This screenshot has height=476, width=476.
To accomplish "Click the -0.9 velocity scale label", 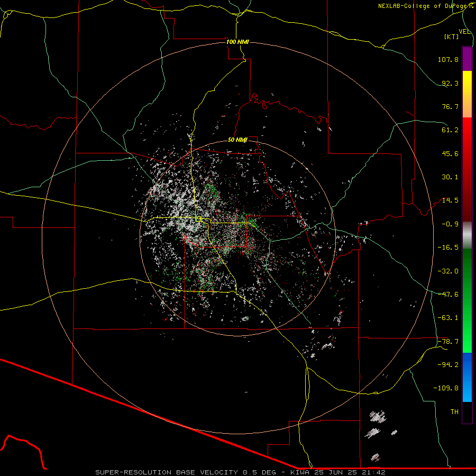I will click(450, 224).
